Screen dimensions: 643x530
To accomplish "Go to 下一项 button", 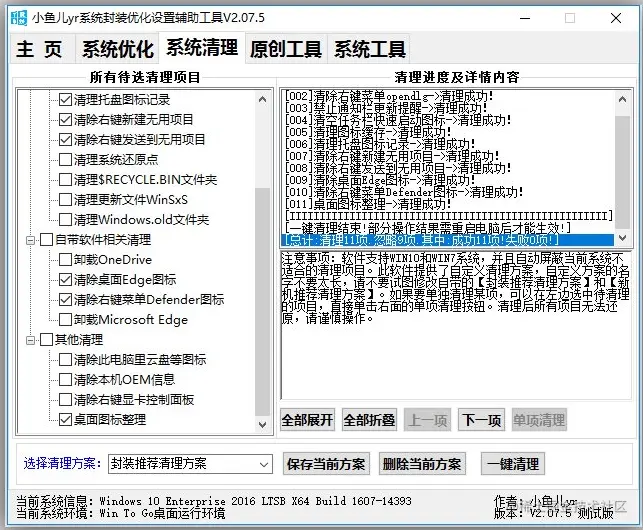I will click(x=481, y=420).
